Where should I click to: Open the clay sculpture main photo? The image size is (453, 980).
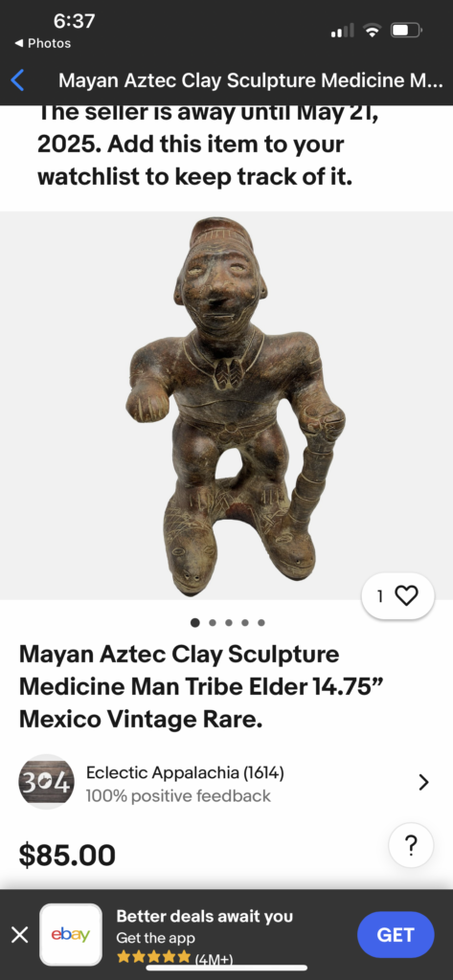pyautogui.click(x=226, y=406)
